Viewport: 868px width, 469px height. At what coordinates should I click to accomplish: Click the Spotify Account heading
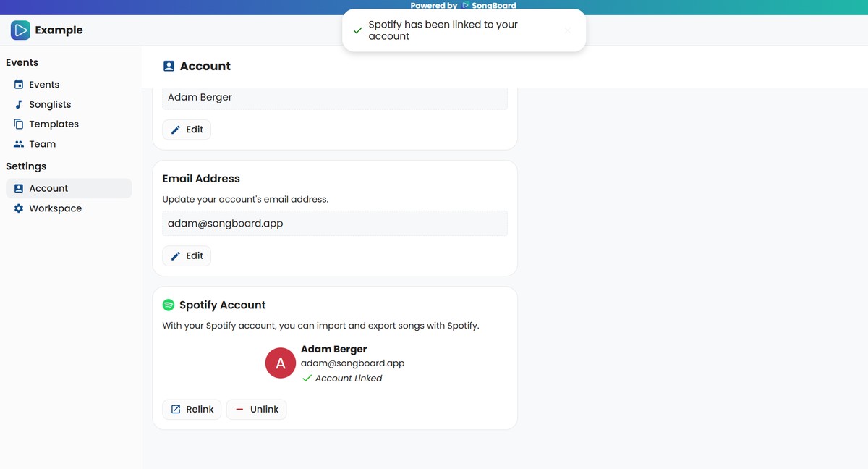(223, 305)
